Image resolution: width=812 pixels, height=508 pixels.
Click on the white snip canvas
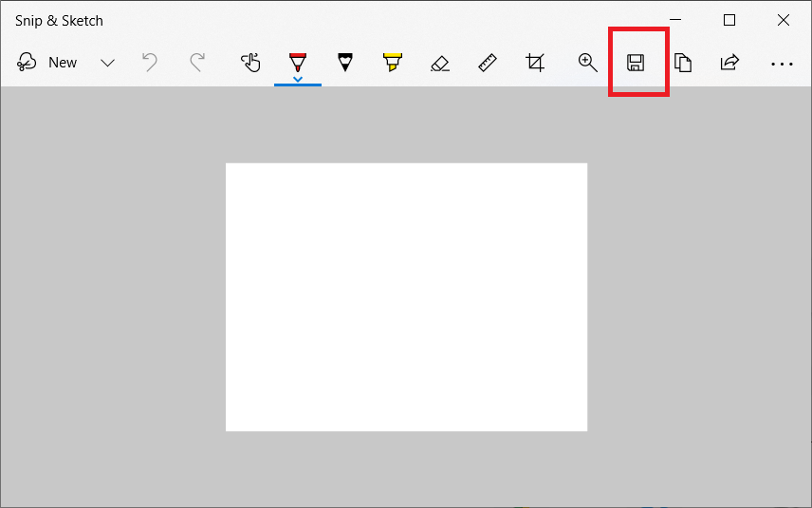coord(406,296)
